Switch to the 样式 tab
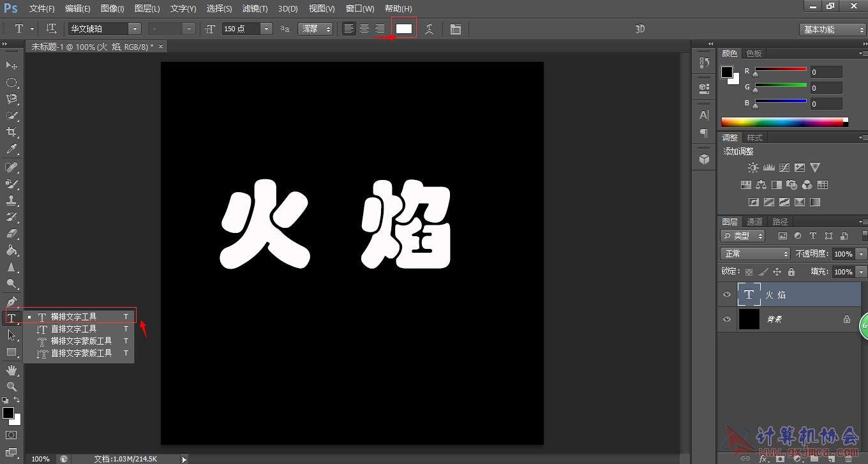This screenshot has height=464, width=868. click(755, 138)
